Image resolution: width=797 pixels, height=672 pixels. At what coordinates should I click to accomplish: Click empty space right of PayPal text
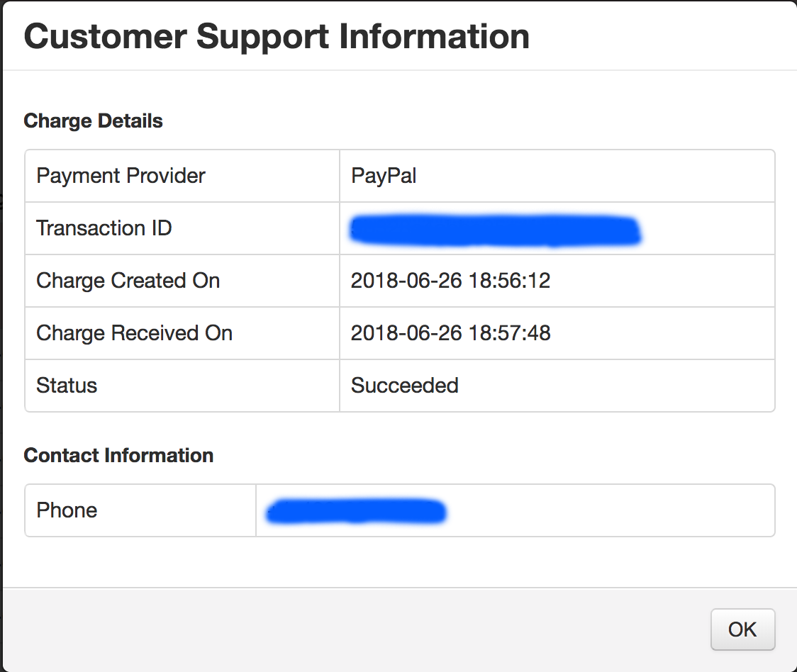(596, 176)
